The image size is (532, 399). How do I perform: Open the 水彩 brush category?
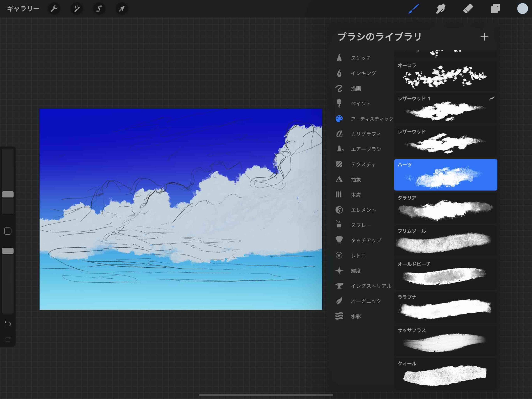click(x=356, y=316)
